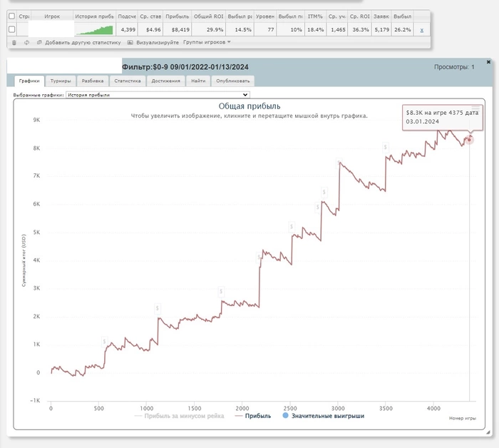The height and width of the screenshot is (448, 499).
Task: Click the highlighted red point at game 4375
Action: [469, 139]
